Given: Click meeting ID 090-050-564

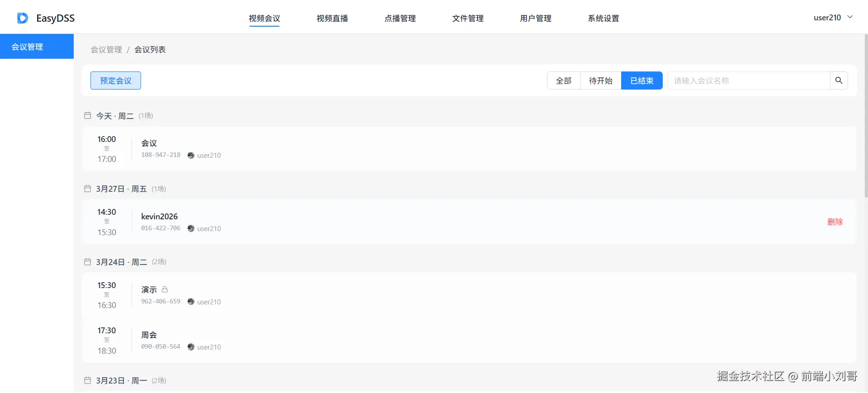Looking at the screenshot, I should [x=160, y=346].
